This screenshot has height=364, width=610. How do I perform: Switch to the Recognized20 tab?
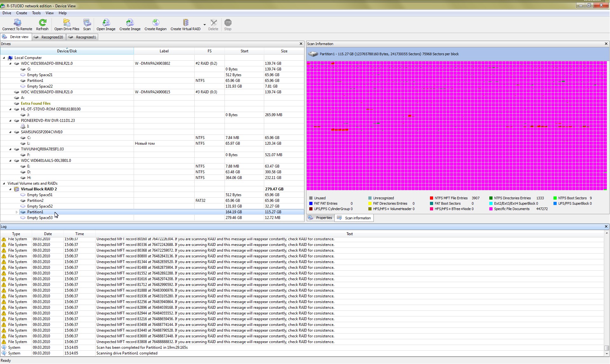49,37
